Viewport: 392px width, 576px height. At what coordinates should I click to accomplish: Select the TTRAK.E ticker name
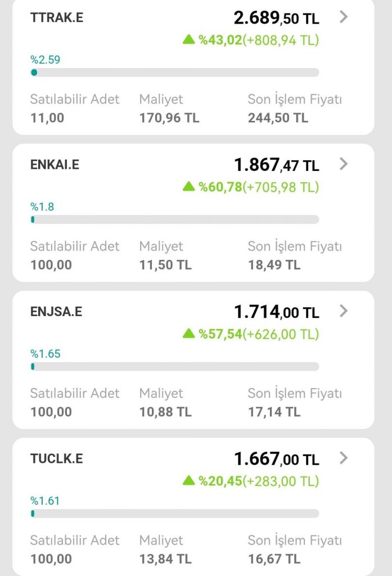[56, 17]
